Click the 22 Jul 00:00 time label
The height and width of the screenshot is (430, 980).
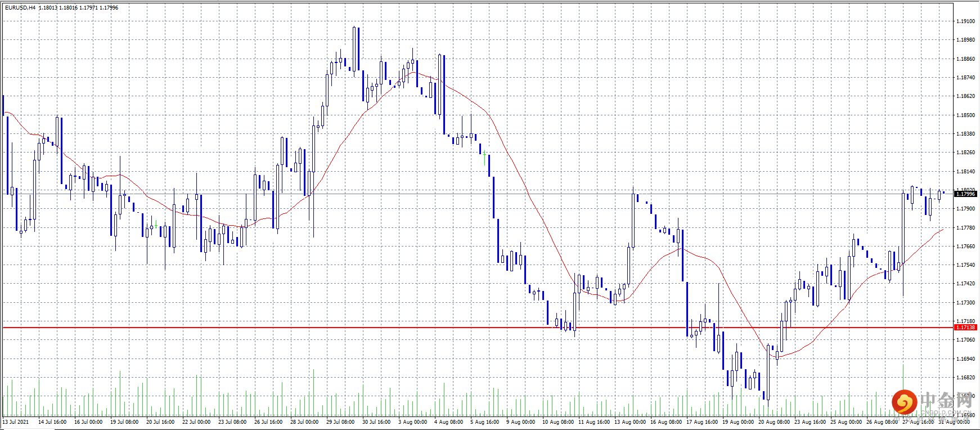pos(196,422)
